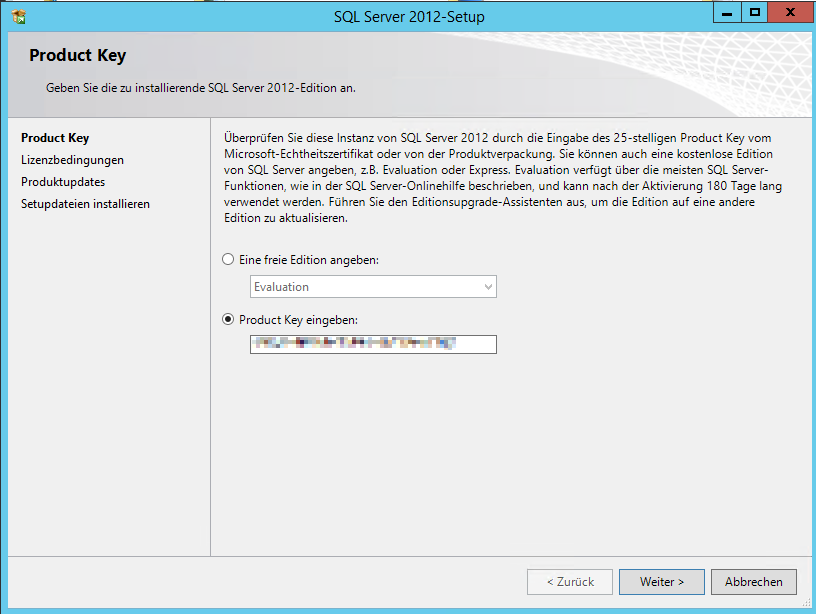Close the setup window with red X
Viewport: 816px width, 614px height.
point(791,13)
